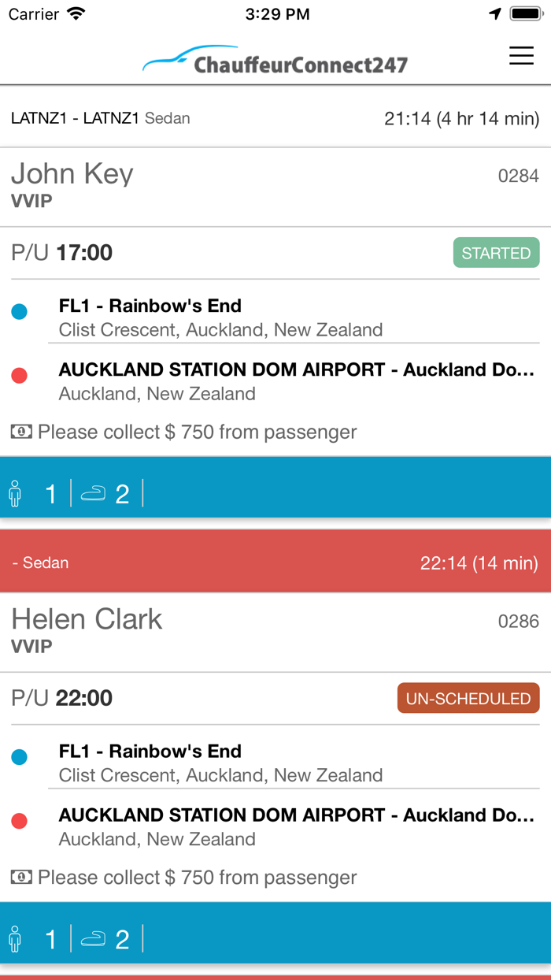551x980 pixels.
Task: Tap the STARTED status badge
Action: 497,253
